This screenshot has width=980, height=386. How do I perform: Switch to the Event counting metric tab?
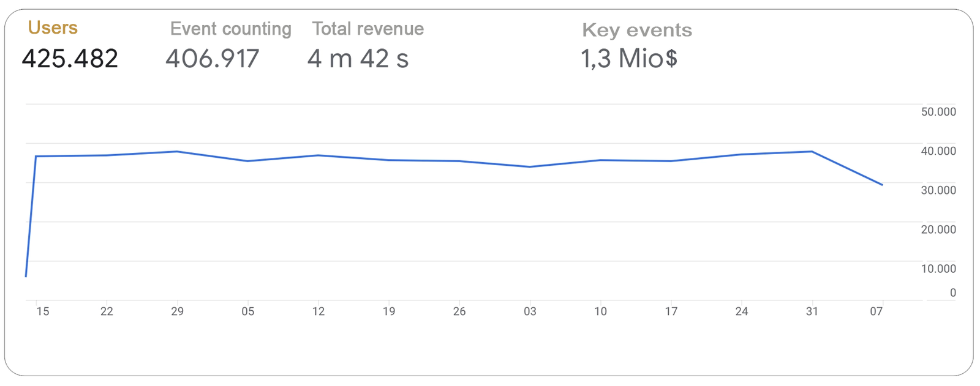tap(230, 29)
